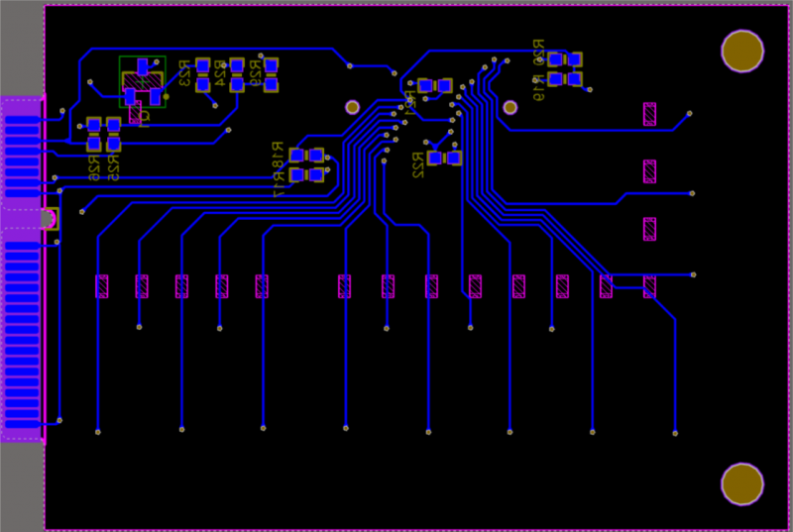
Task: Select the lower-right large mounting hole
Action: click(x=742, y=483)
